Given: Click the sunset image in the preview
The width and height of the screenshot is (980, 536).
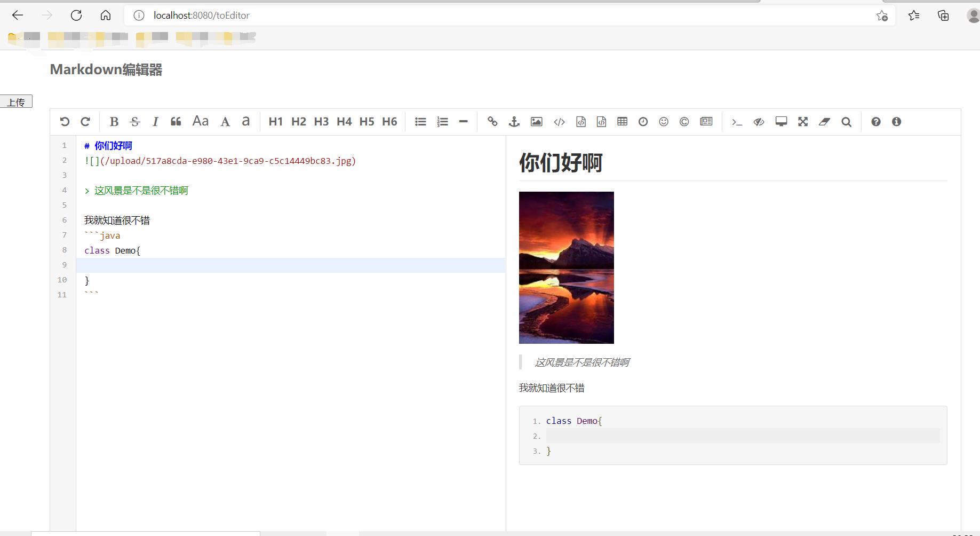Looking at the screenshot, I should (x=567, y=267).
